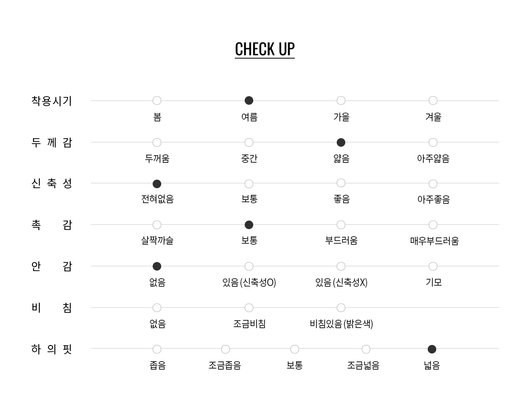Select 매우부드러움 texture dot
This screenshot has width=532, height=413.
pos(433,225)
